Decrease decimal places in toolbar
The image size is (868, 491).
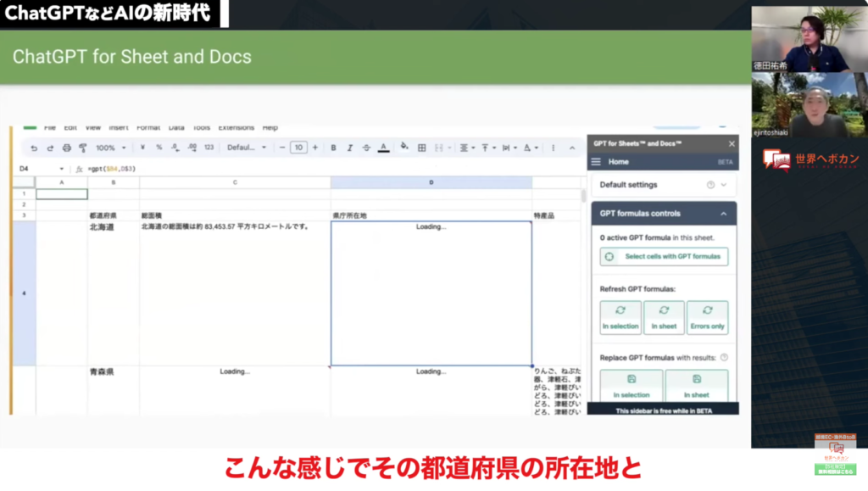[x=175, y=148]
